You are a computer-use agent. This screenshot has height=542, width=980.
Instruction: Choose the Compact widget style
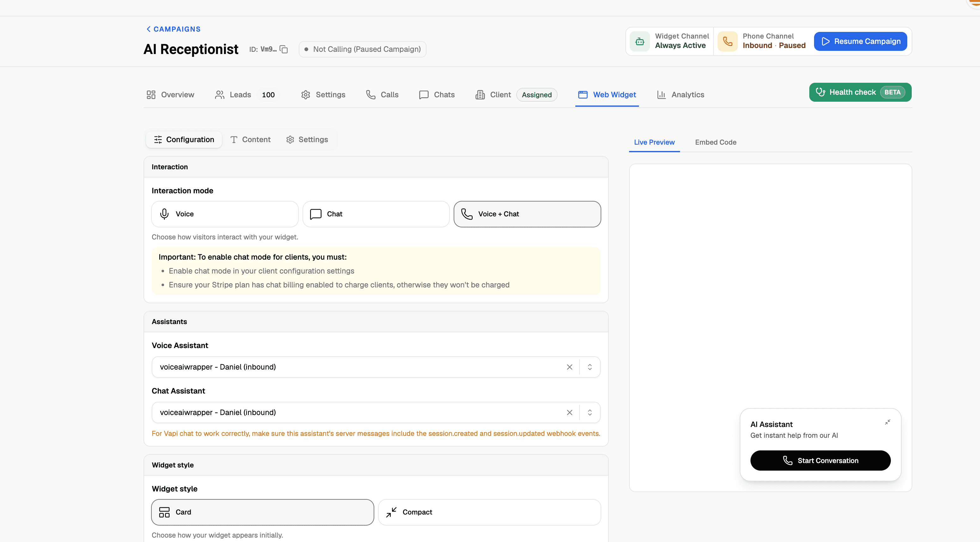pos(490,512)
